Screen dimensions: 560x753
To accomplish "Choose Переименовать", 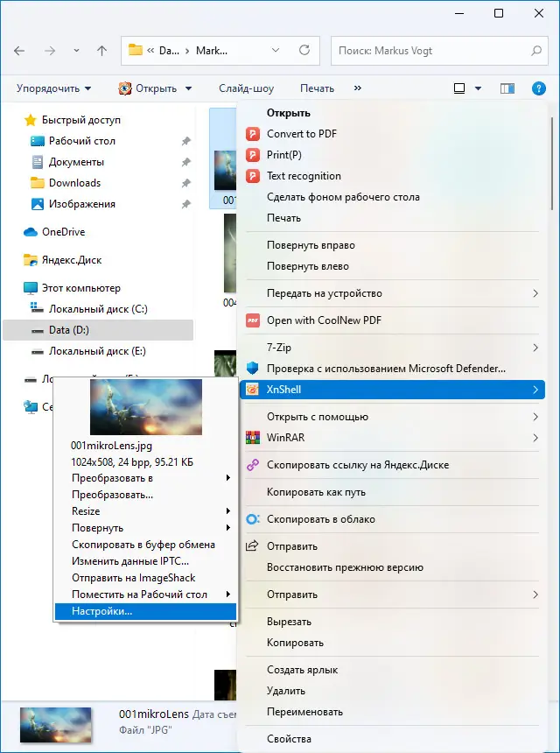I will pos(393,712).
